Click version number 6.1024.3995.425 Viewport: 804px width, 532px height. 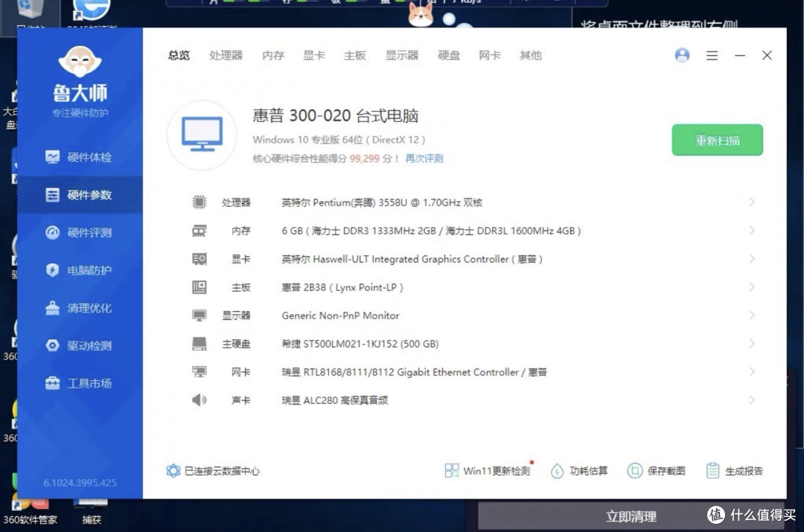[80, 482]
